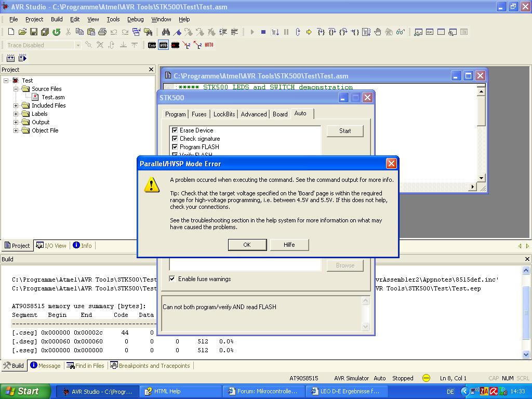
Task: Click the green reload arrow icon
Action: click(56, 32)
